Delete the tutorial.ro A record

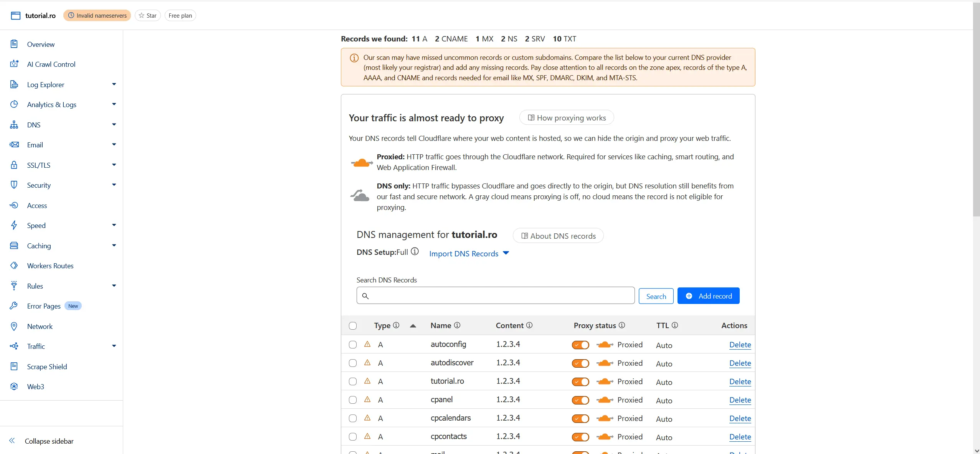tap(740, 381)
